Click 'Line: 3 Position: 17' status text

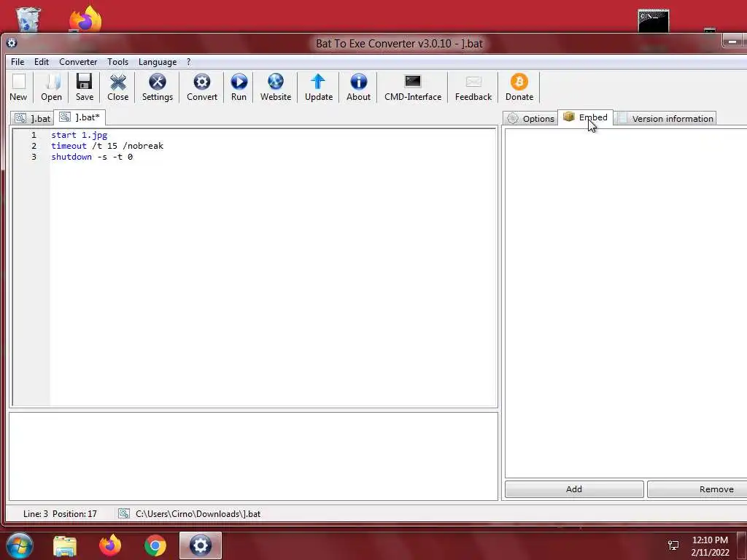[60, 514]
